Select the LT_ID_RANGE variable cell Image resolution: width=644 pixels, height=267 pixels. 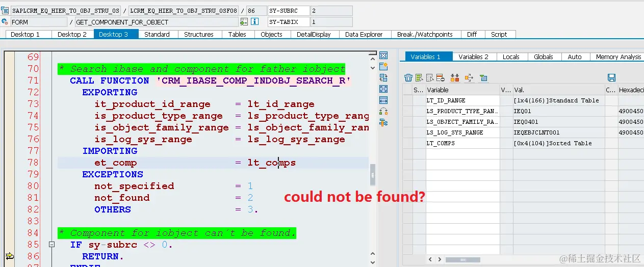coord(463,100)
